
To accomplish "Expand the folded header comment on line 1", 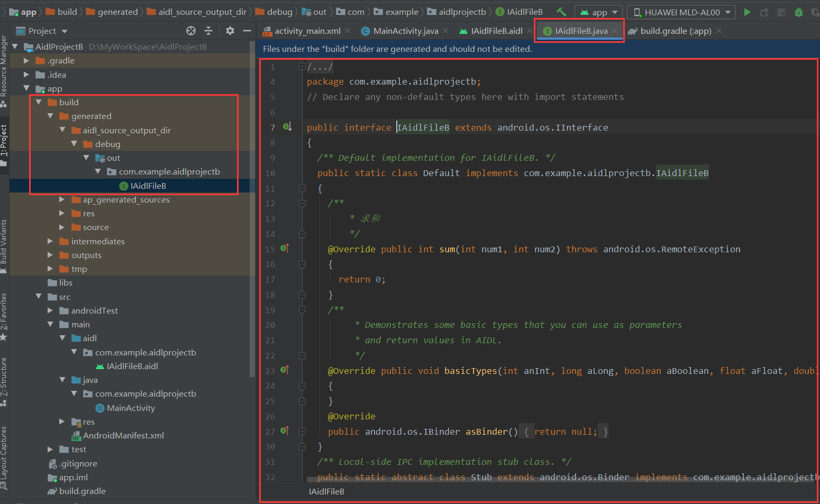I will tap(302, 67).
